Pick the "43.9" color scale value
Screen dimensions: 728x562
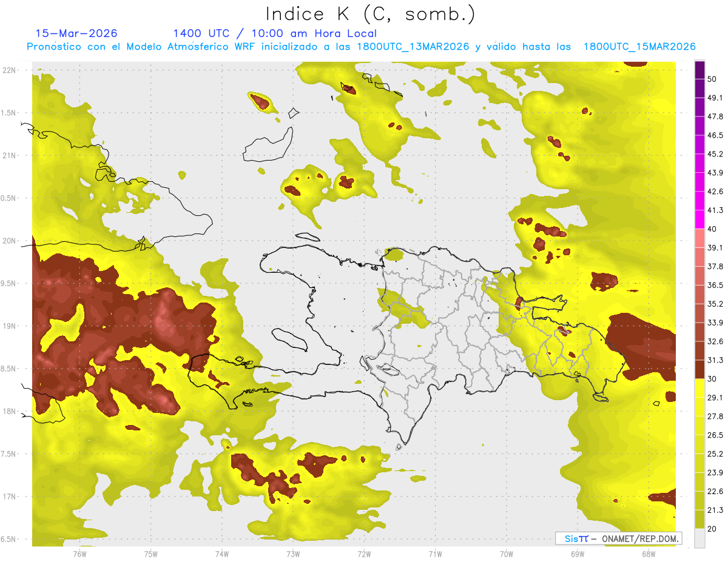pos(715,173)
